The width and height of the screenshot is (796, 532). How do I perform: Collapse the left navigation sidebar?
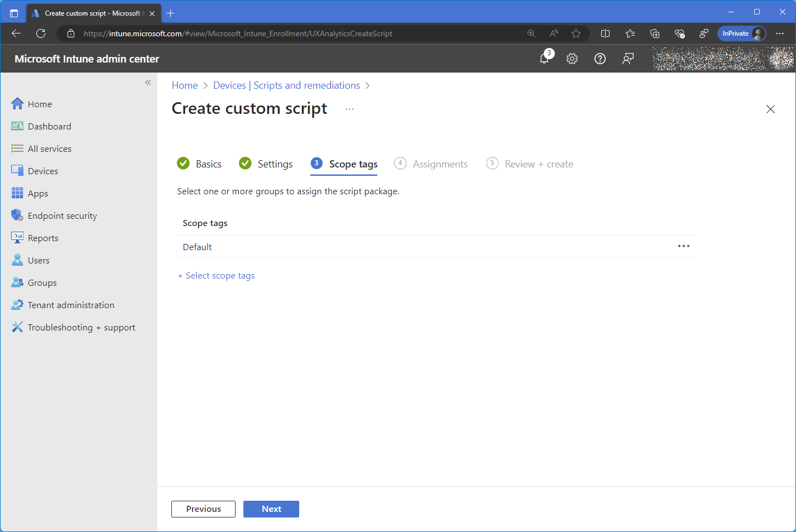(148, 83)
